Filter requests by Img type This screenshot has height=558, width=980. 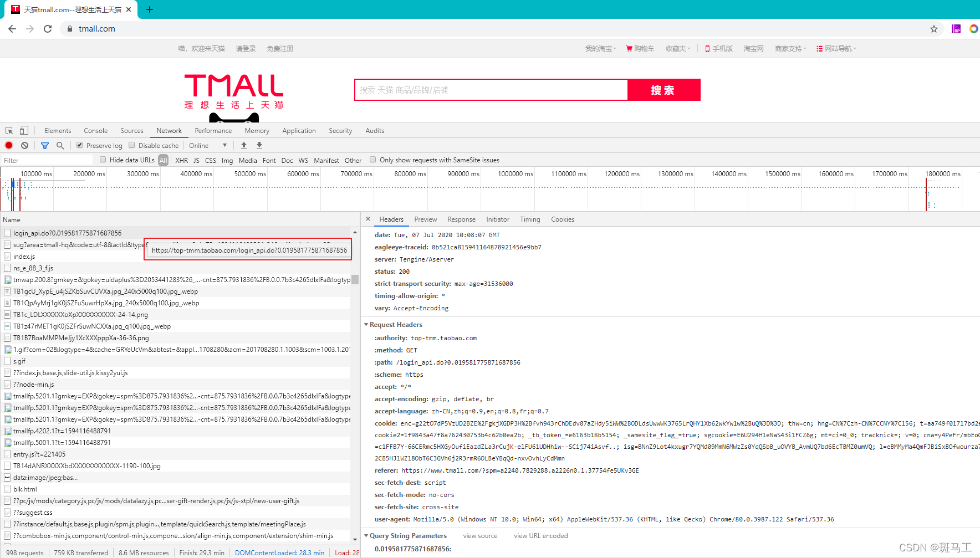pos(227,160)
